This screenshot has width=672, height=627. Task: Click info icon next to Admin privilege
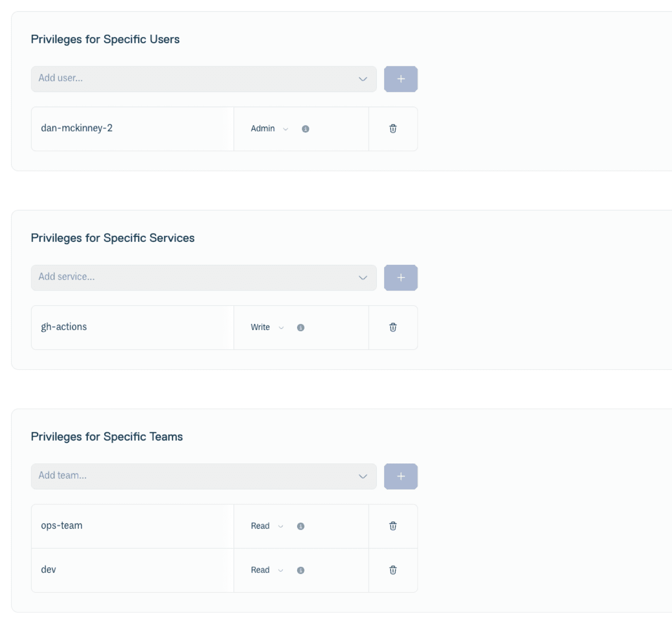305,129
